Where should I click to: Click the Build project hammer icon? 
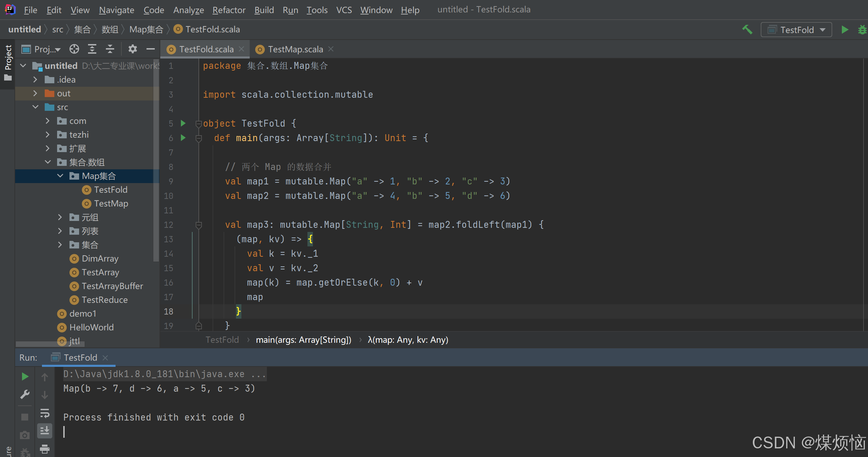(x=747, y=30)
